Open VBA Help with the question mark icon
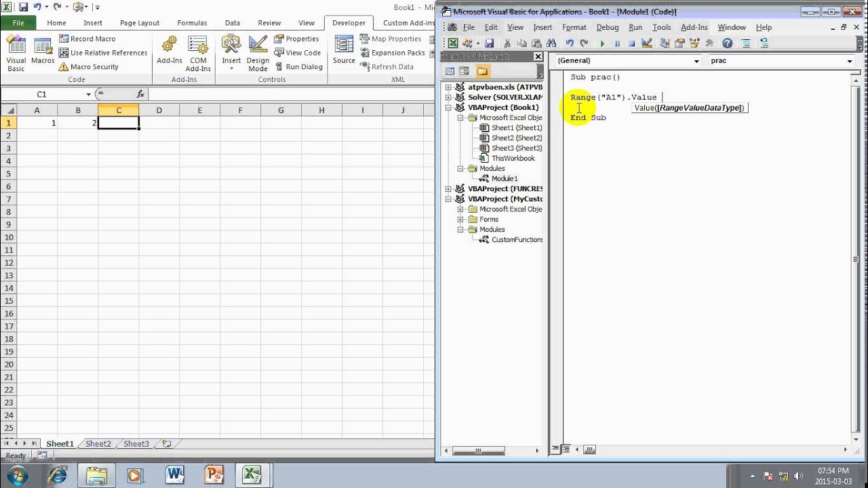The image size is (868, 488). click(728, 43)
